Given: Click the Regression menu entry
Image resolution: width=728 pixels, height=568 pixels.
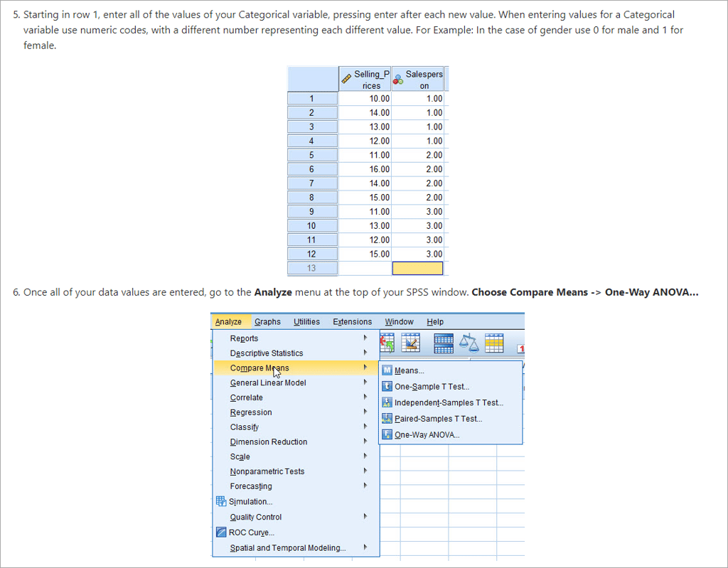Looking at the screenshot, I should (251, 412).
